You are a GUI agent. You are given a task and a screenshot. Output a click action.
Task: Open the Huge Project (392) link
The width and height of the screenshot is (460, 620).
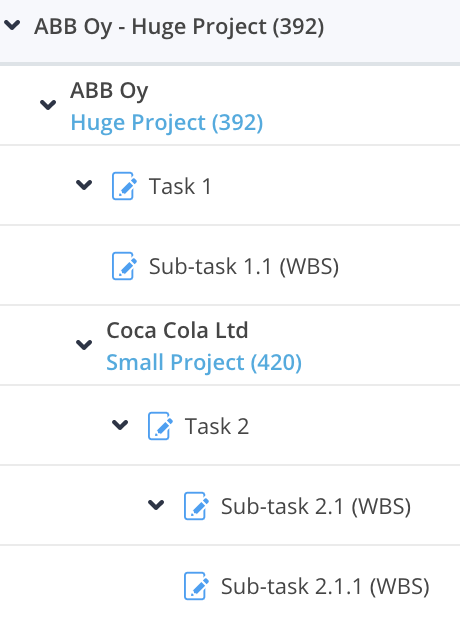167,123
